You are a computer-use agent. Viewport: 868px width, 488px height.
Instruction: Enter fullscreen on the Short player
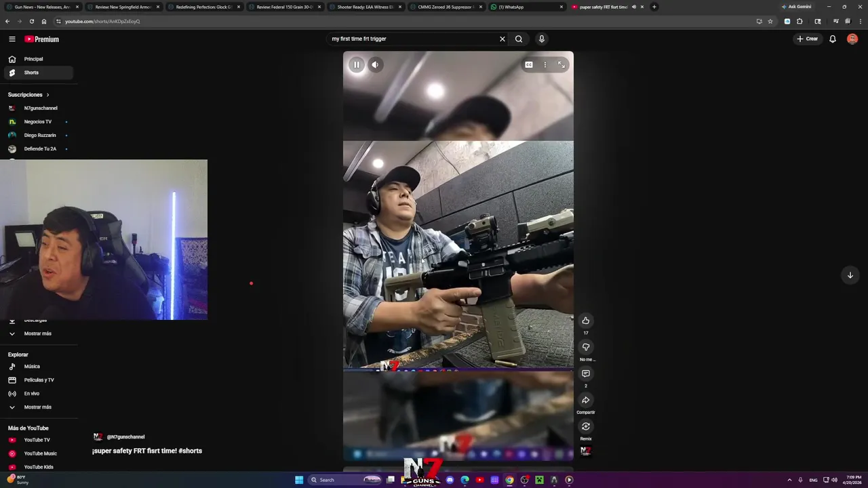click(x=561, y=65)
